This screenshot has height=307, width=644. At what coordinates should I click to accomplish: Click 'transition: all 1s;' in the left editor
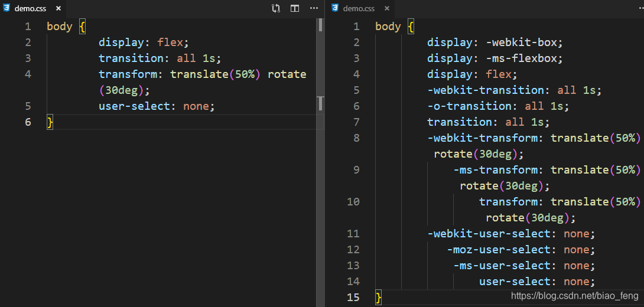(x=160, y=58)
